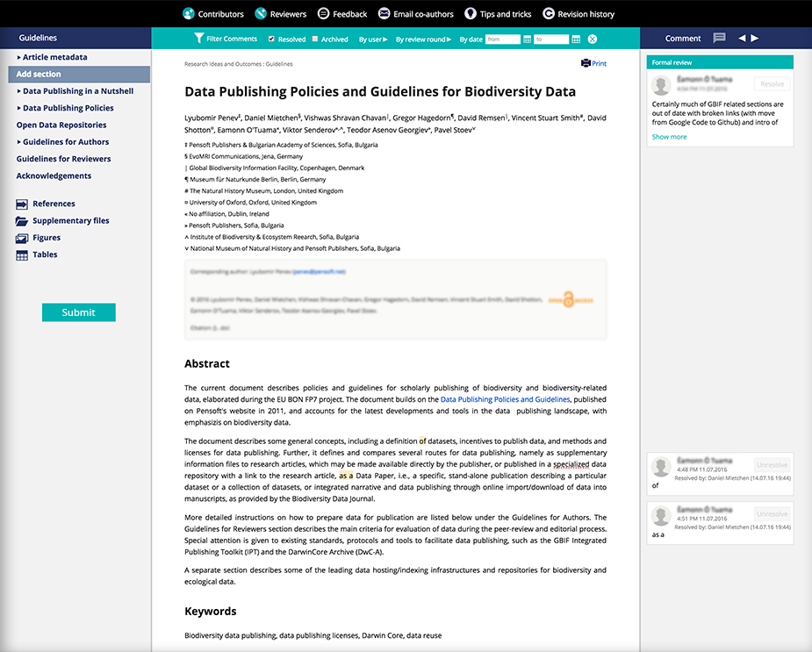Click the Tables grid icon
This screenshot has height=652, width=812.
(x=22, y=254)
